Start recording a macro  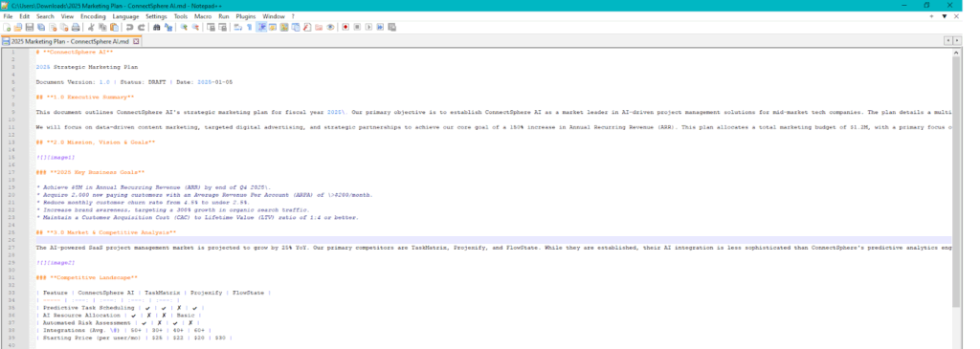(x=345, y=28)
